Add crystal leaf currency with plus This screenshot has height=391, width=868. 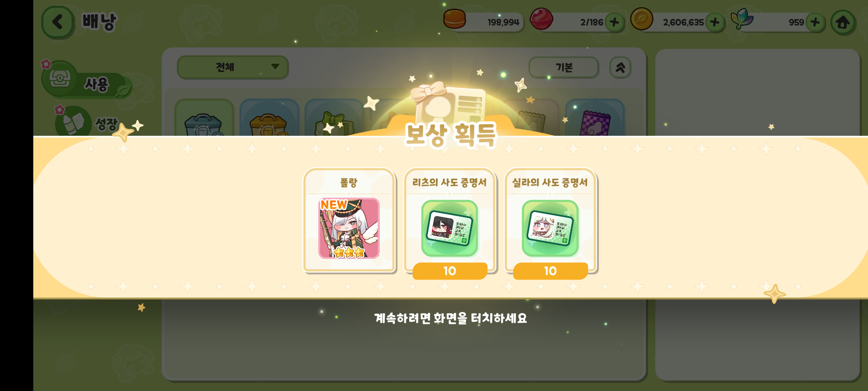(815, 22)
